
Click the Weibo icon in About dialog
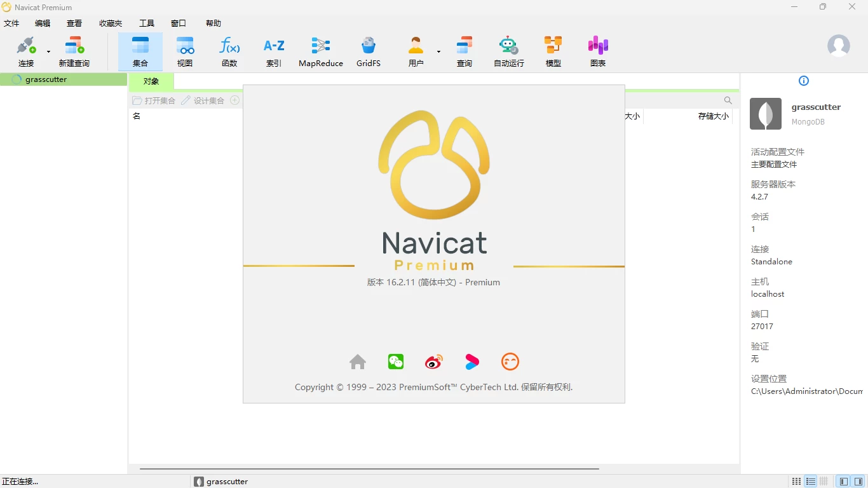pos(434,362)
